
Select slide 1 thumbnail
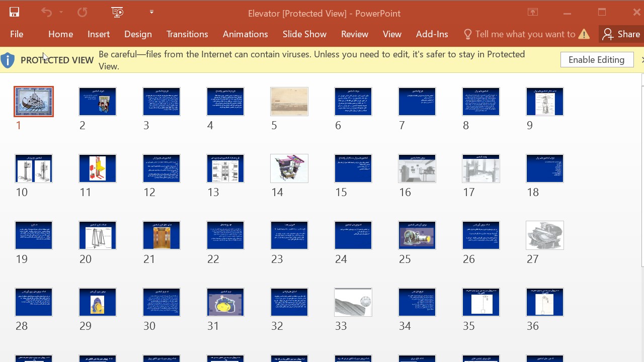pos(34,102)
